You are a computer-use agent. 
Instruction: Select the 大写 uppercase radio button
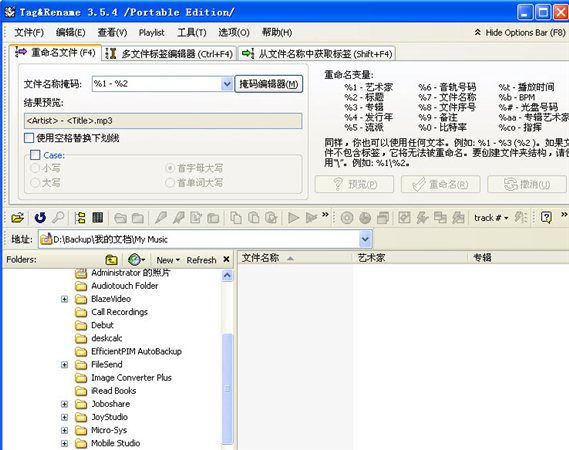pyautogui.click(x=35, y=183)
